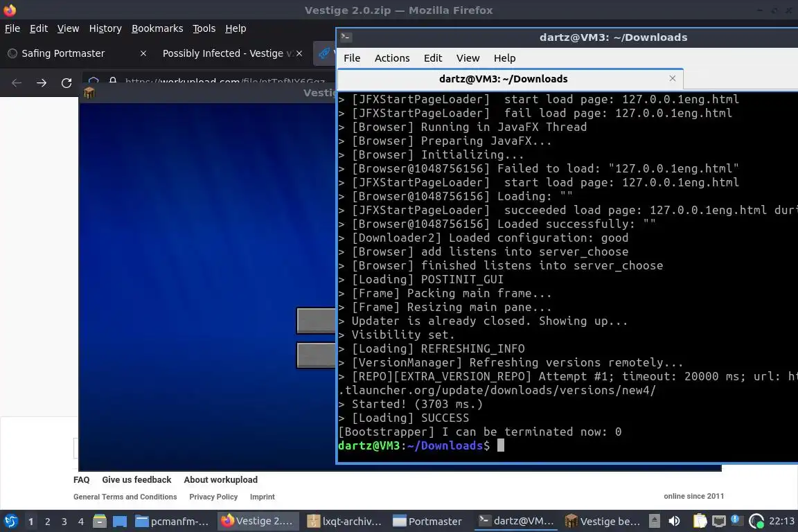Image resolution: width=798 pixels, height=532 pixels.
Task: Switch to pcmanfm taskbar window
Action: coord(172,521)
